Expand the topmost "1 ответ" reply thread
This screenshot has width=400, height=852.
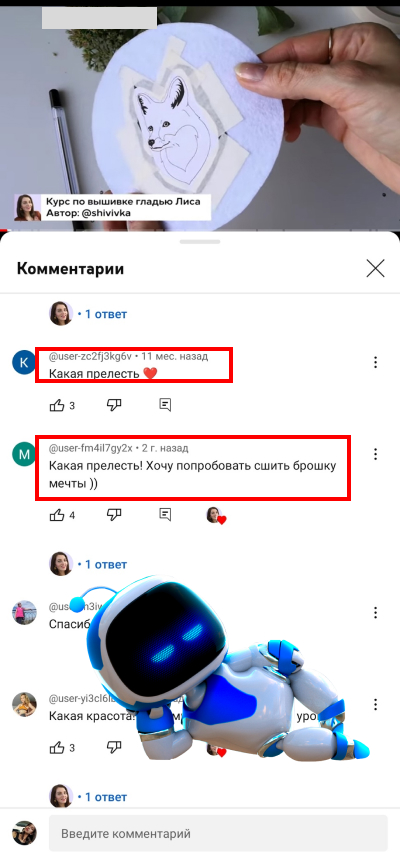click(x=102, y=314)
